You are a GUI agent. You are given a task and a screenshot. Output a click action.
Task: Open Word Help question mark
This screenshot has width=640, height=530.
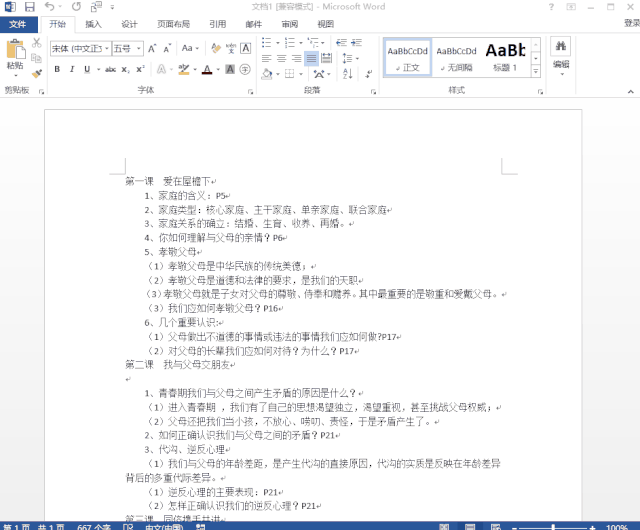[551, 7]
